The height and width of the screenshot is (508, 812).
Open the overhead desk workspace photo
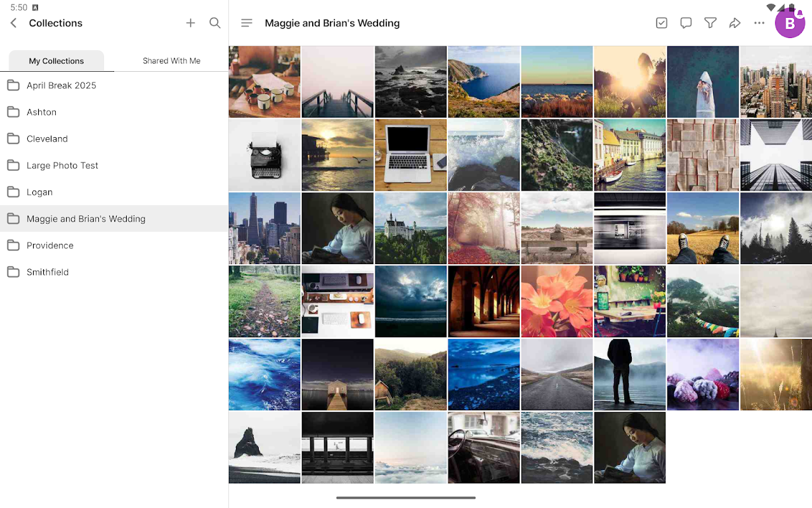pyautogui.click(x=337, y=301)
